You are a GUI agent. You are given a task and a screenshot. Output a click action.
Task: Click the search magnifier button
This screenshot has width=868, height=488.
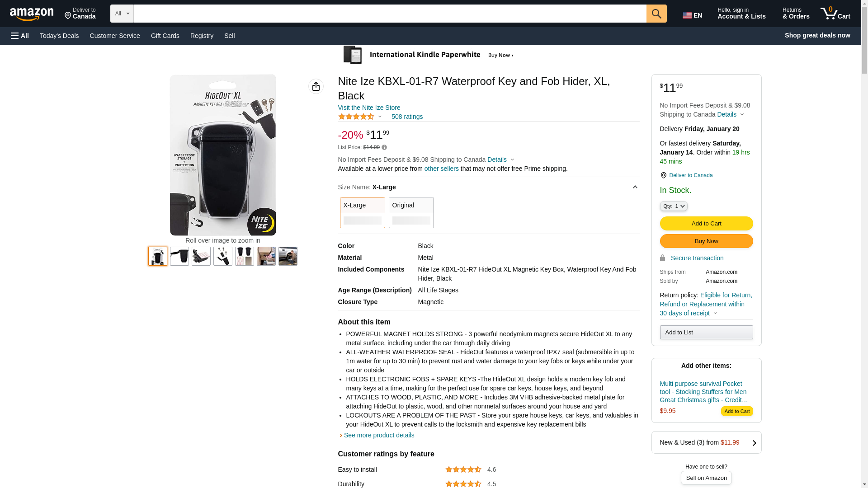(x=656, y=14)
